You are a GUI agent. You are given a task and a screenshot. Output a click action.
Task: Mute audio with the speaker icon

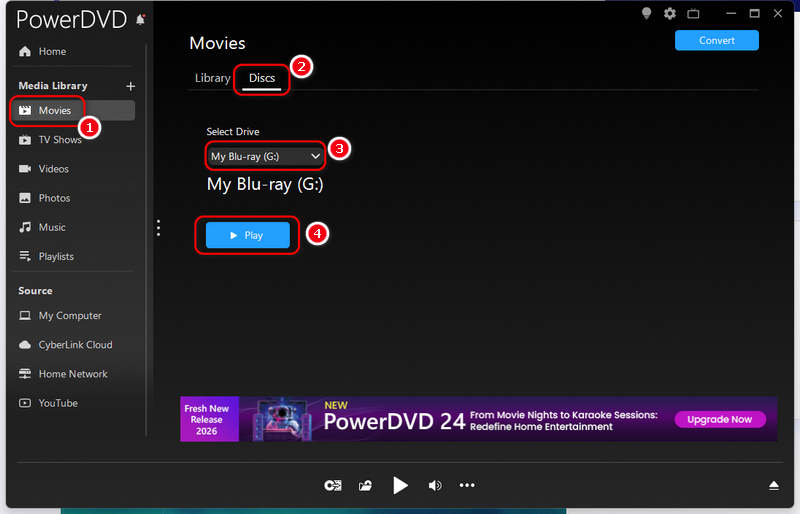click(x=435, y=485)
